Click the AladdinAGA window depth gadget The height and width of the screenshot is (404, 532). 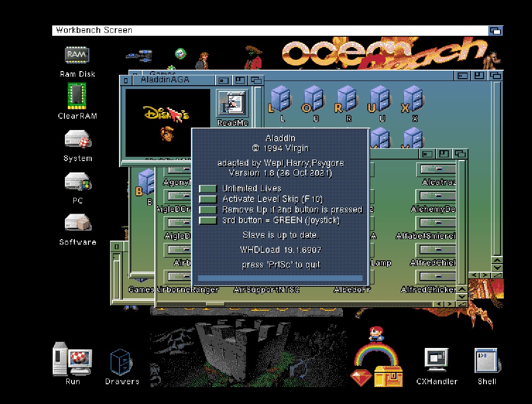(256, 81)
